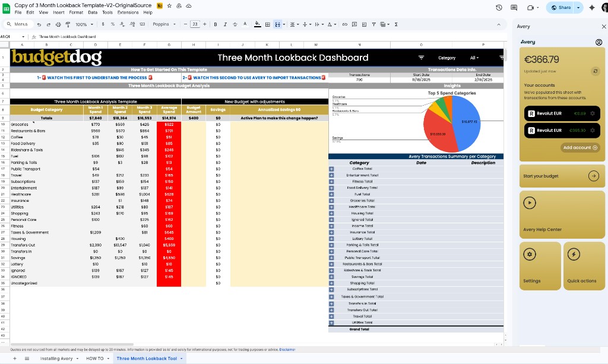The height and width of the screenshot is (364, 608).
Task: Click the Add account button
Action: click(580, 147)
